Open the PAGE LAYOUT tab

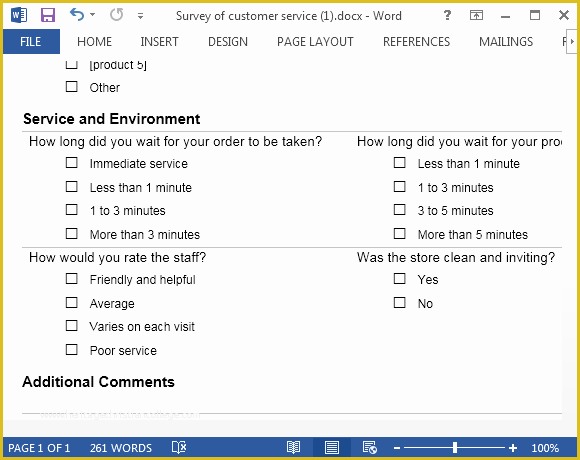coord(315,42)
